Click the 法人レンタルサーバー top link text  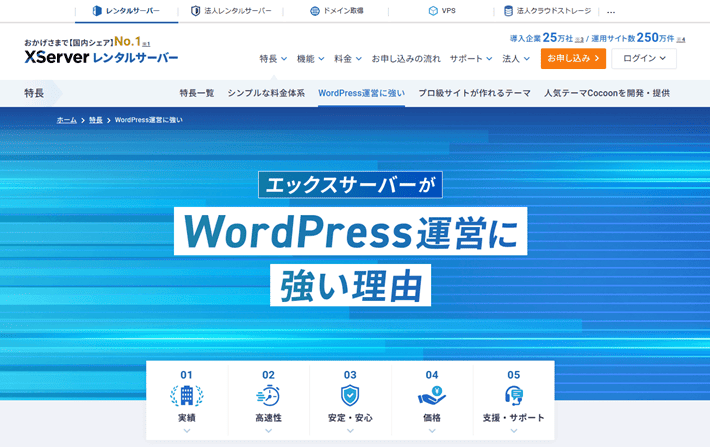pos(238,11)
